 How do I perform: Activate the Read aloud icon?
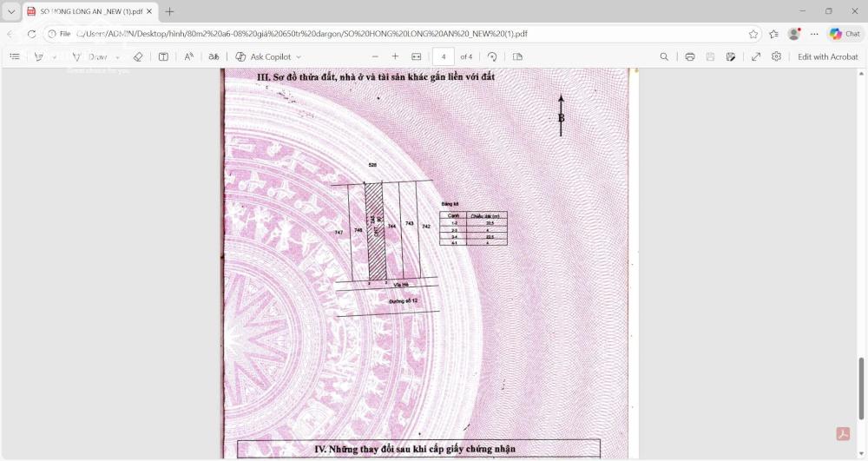[188, 56]
